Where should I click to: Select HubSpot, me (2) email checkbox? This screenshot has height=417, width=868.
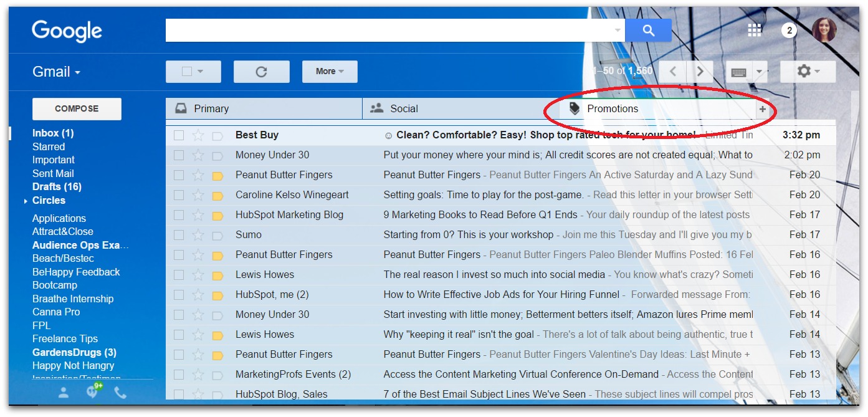(179, 295)
